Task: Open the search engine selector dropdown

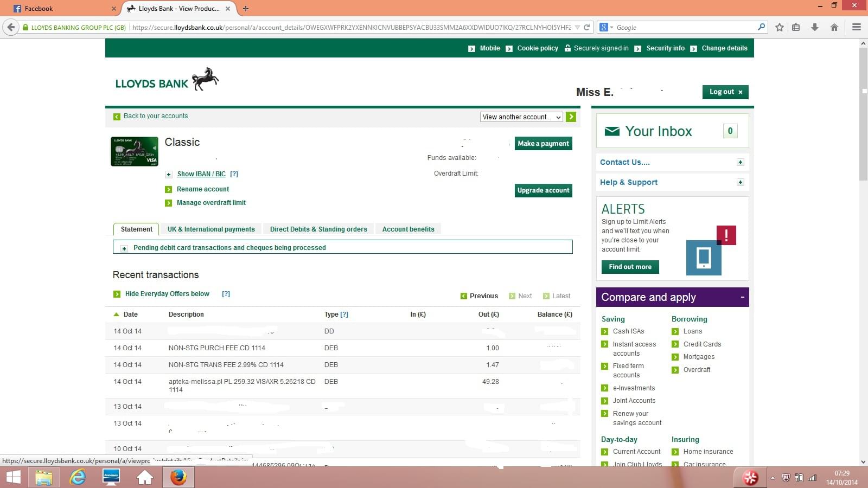Action: pyautogui.click(x=606, y=27)
